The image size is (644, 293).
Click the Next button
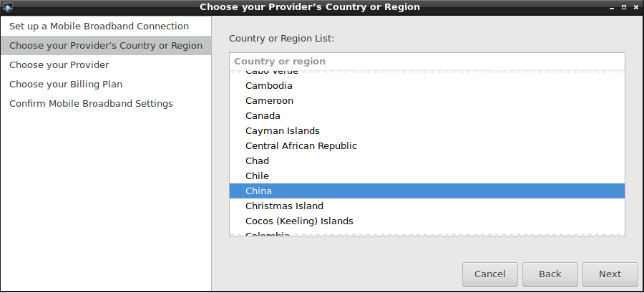(610, 274)
